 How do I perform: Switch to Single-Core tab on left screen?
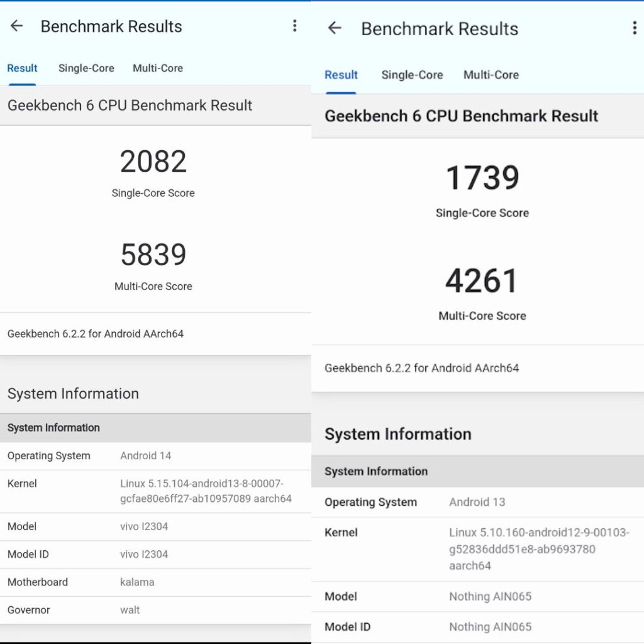(86, 69)
